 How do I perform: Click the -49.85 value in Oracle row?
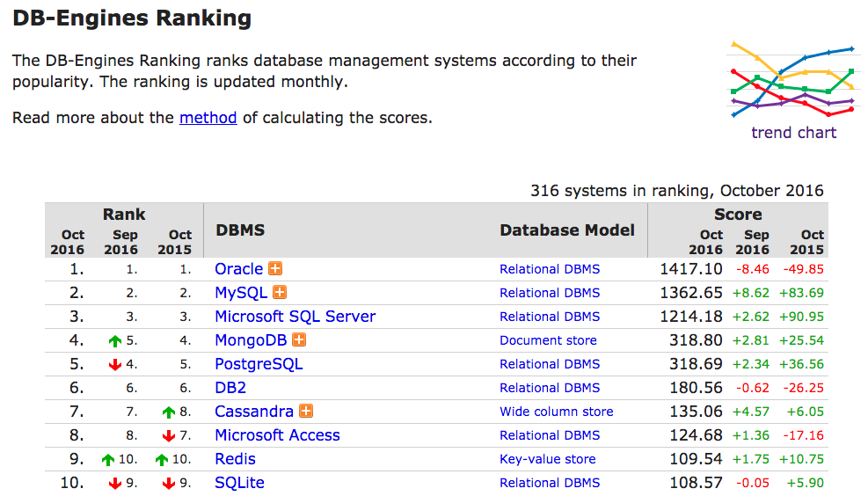[803, 269]
